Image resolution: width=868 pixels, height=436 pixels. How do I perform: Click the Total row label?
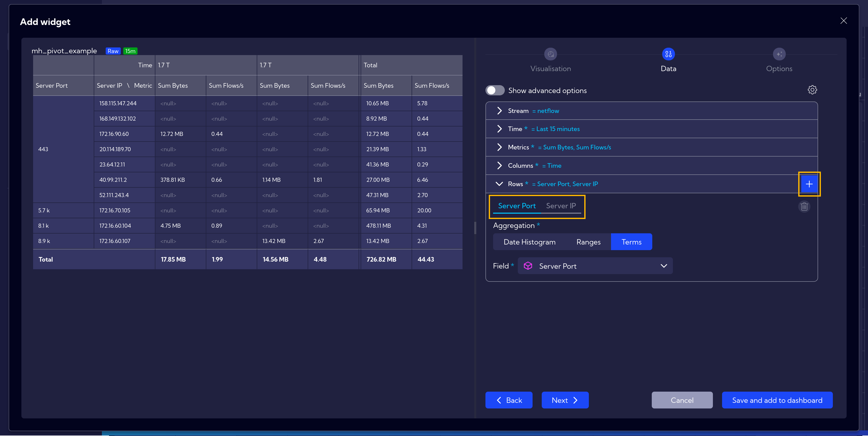(46, 259)
